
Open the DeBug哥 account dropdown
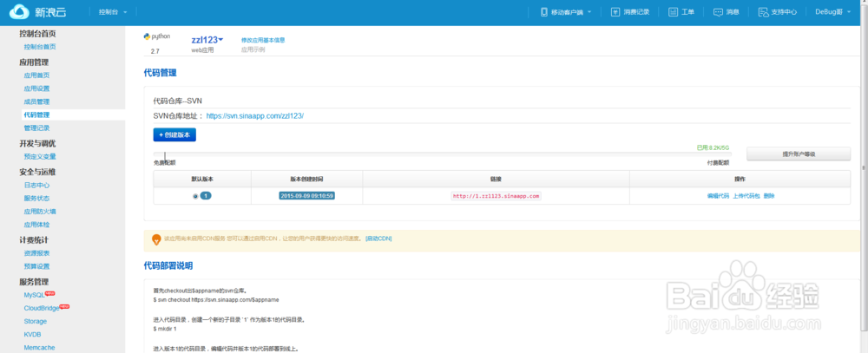pyautogui.click(x=832, y=11)
